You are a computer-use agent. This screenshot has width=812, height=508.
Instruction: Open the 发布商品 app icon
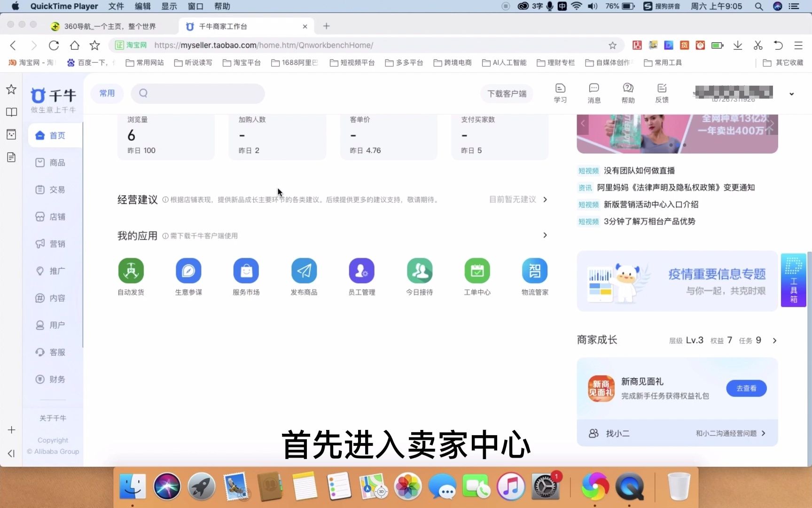click(x=304, y=271)
